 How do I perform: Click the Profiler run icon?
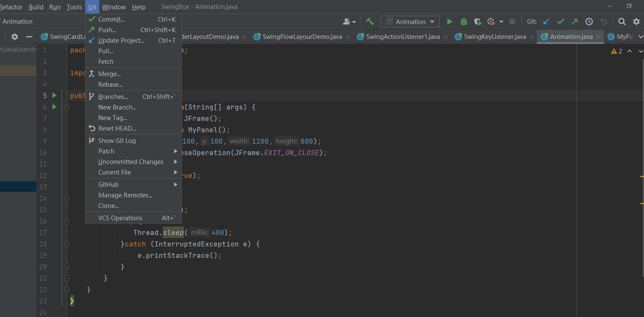click(x=491, y=22)
